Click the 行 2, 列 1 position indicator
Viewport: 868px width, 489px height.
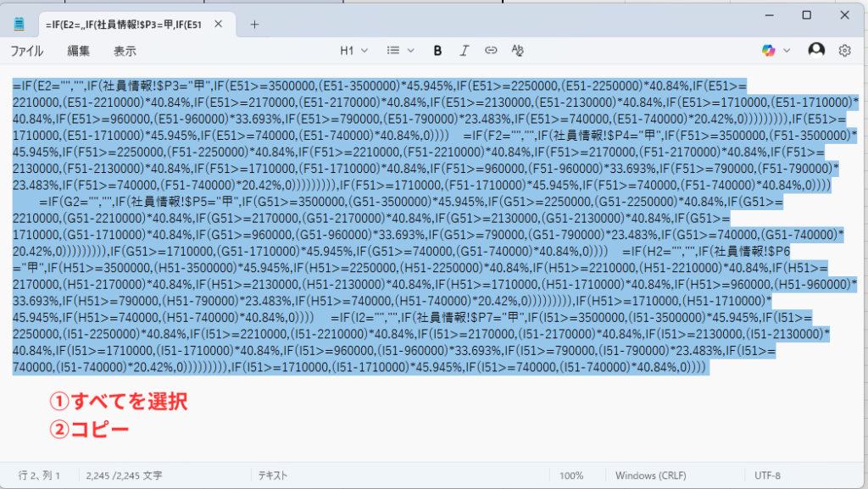[x=39, y=475]
